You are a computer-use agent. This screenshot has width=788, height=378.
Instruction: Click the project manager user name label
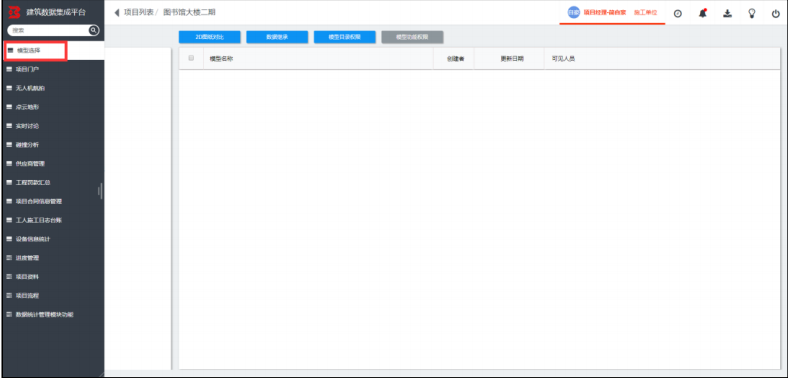(605, 13)
